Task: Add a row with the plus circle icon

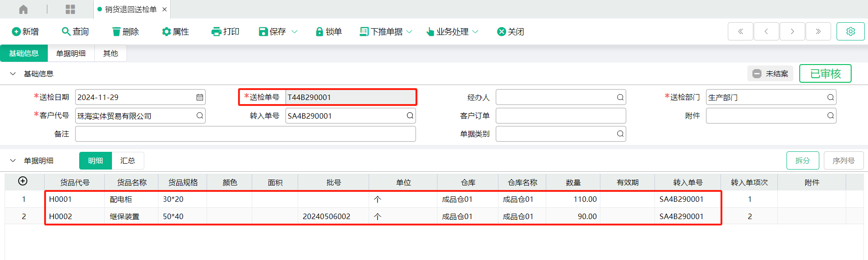Action: tap(23, 181)
